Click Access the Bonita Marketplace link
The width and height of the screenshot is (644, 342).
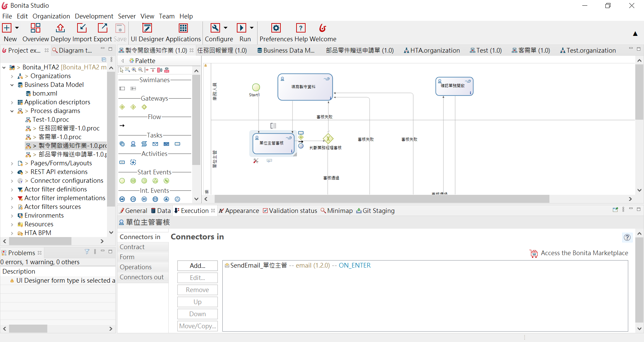click(584, 253)
